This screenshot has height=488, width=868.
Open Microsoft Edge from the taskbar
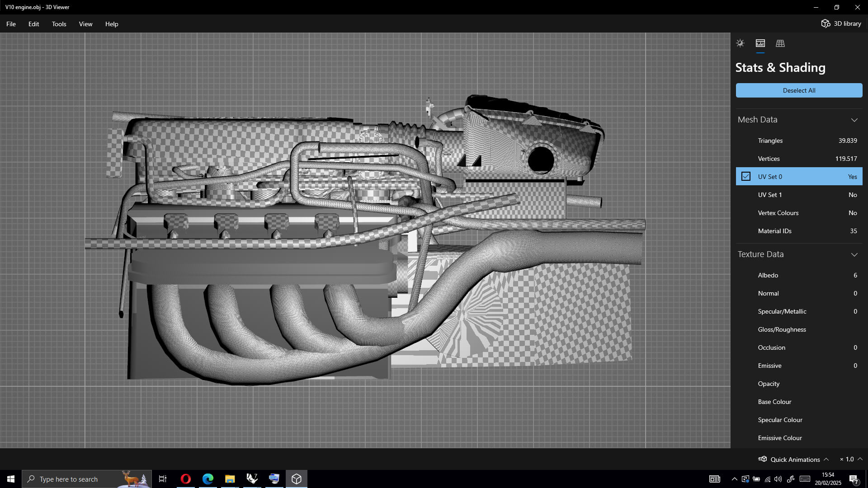[208, 479]
